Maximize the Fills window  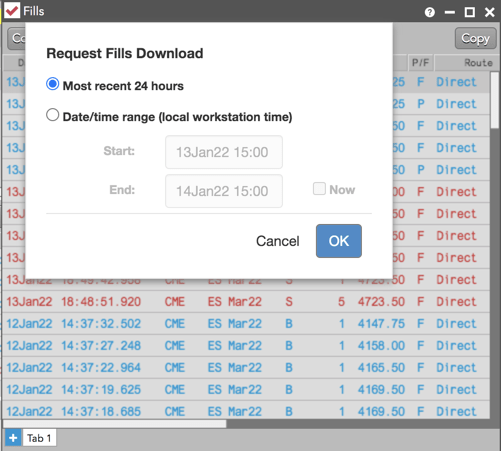470,12
